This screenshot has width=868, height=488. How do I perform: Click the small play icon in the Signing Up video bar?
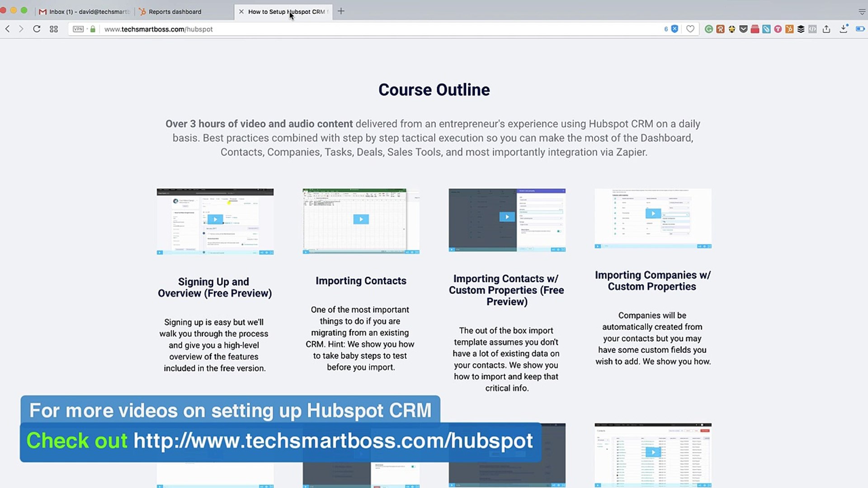pos(160,253)
